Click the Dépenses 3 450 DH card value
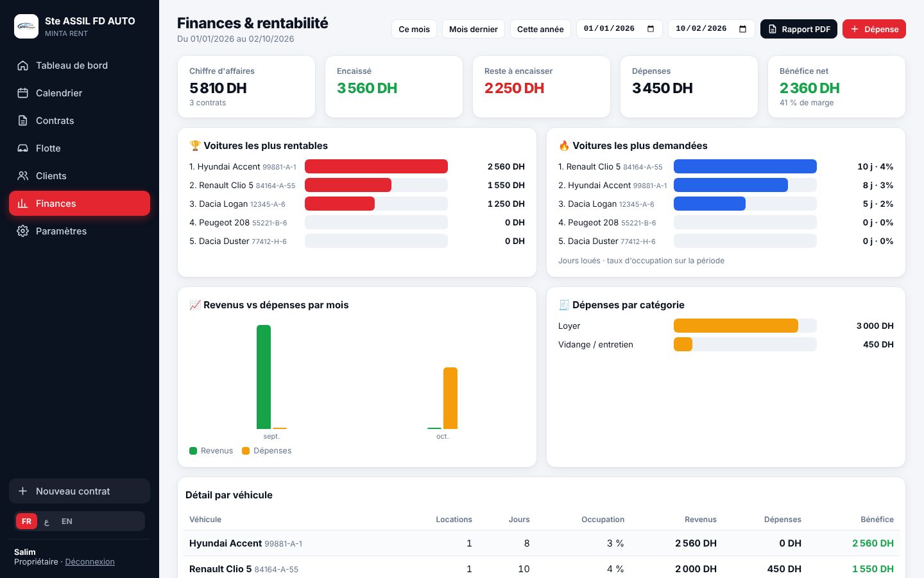 point(662,88)
